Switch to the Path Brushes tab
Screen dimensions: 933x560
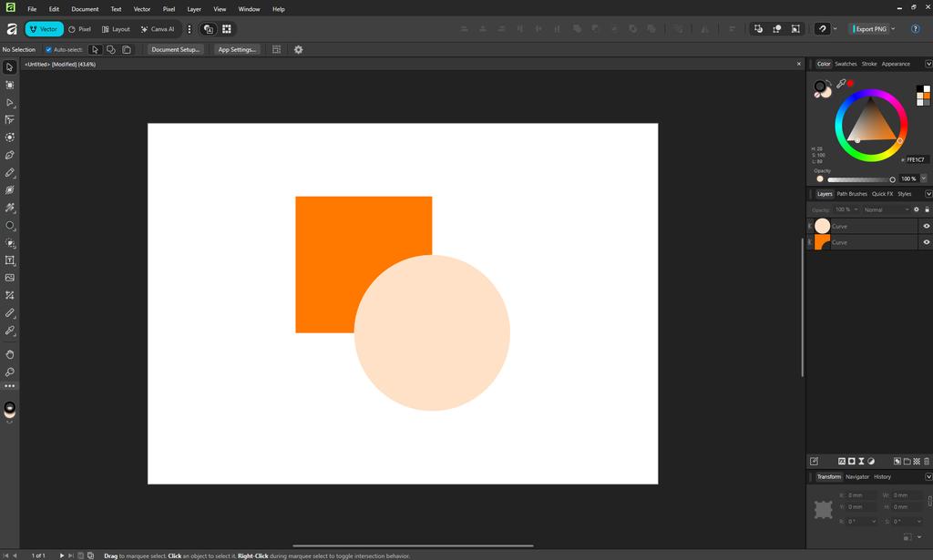point(852,194)
